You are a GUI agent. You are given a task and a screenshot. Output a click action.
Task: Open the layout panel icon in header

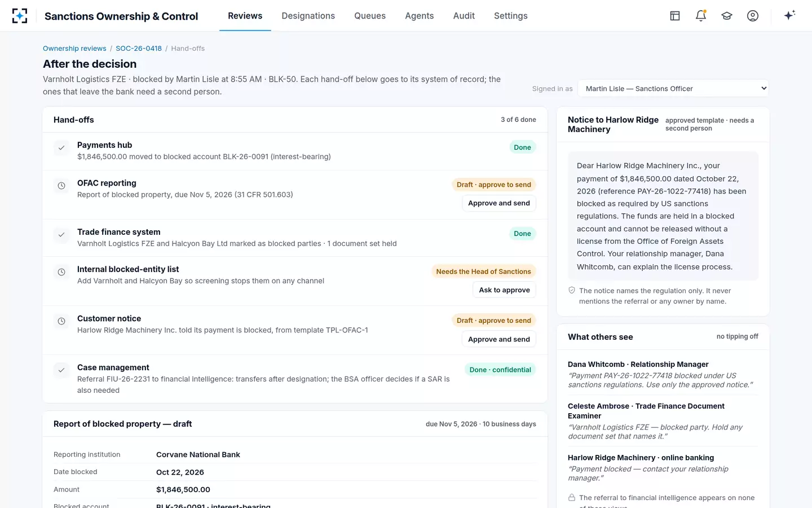675,16
